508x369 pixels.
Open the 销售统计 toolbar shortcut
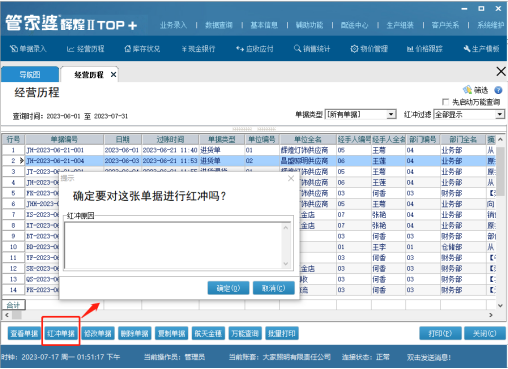(x=312, y=49)
